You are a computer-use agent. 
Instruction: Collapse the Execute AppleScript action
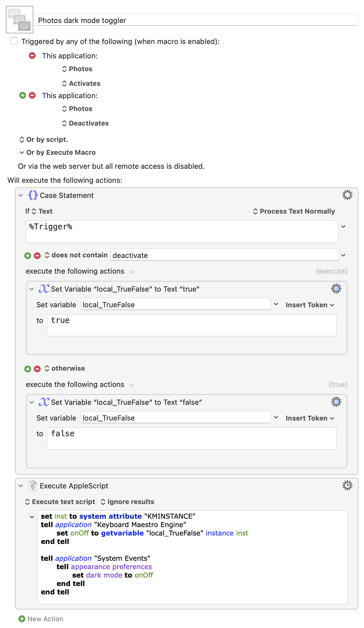(20, 486)
